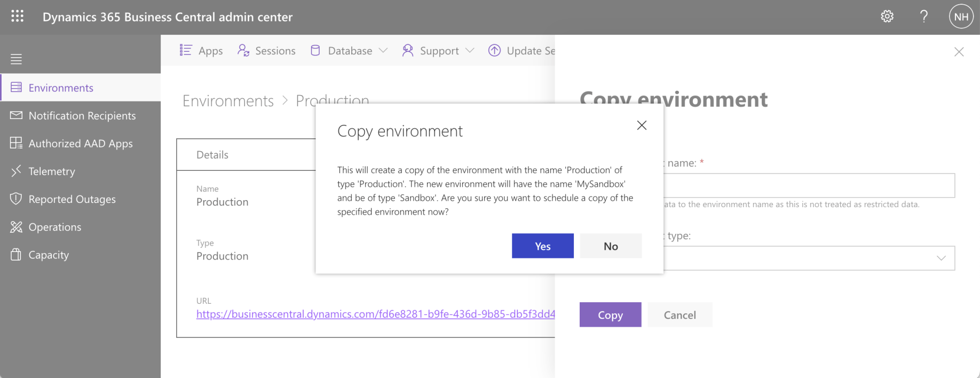The image size is (980, 378).
Task: Click No to decline the copy
Action: click(x=611, y=246)
